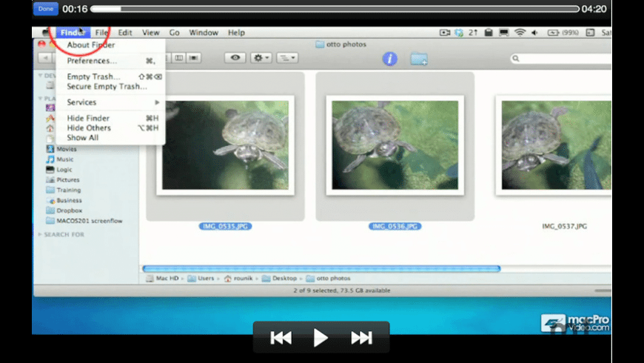Switch to Cover Flow view button
644x363 pixels.
pos(195,58)
